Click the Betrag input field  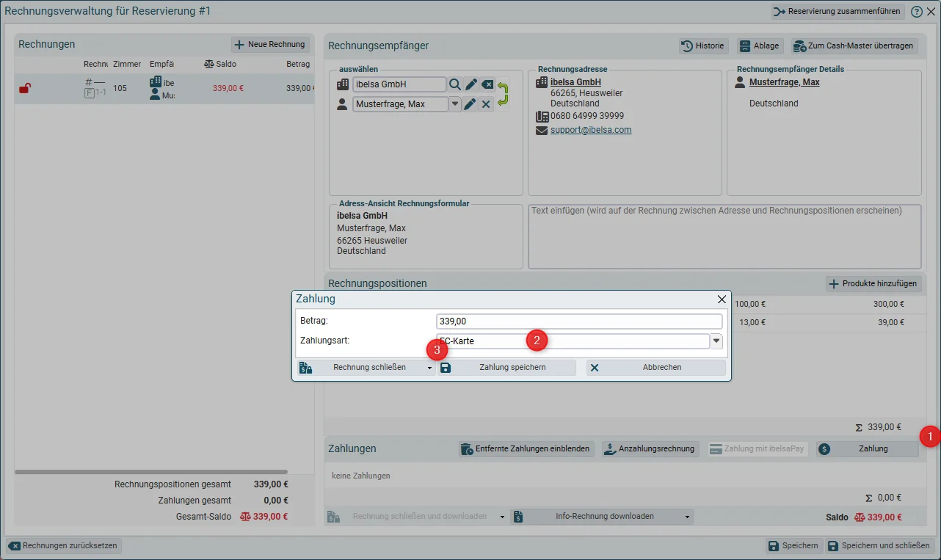(x=579, y=321)
